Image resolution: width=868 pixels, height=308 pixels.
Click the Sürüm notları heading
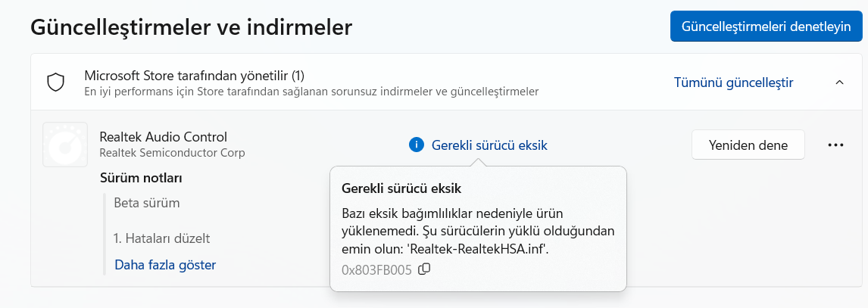pyautogui.click(x=141, y=178)
